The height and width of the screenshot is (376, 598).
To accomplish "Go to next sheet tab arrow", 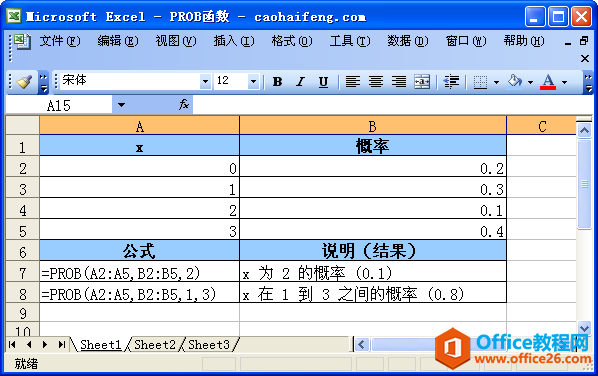I will (45, 344).
